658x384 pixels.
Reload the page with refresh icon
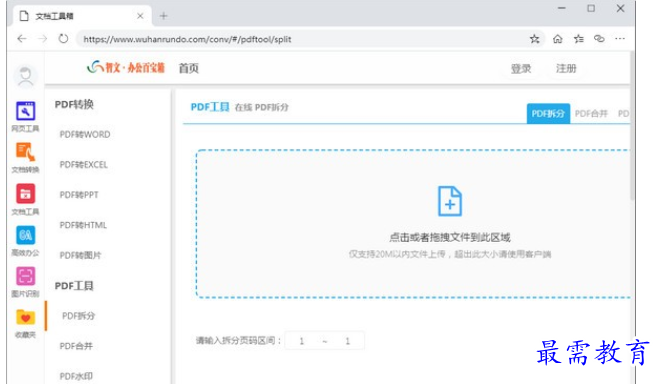(63, 39)
